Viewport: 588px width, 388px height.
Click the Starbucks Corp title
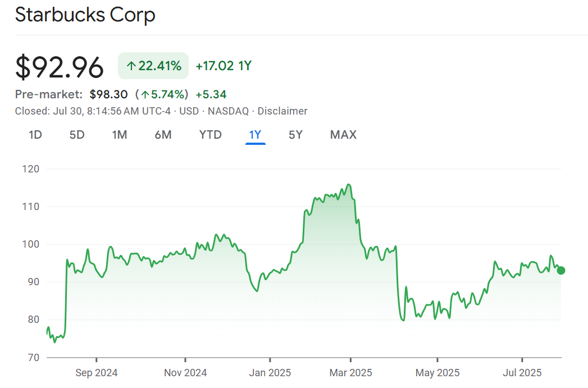click(x=85, y=15)
